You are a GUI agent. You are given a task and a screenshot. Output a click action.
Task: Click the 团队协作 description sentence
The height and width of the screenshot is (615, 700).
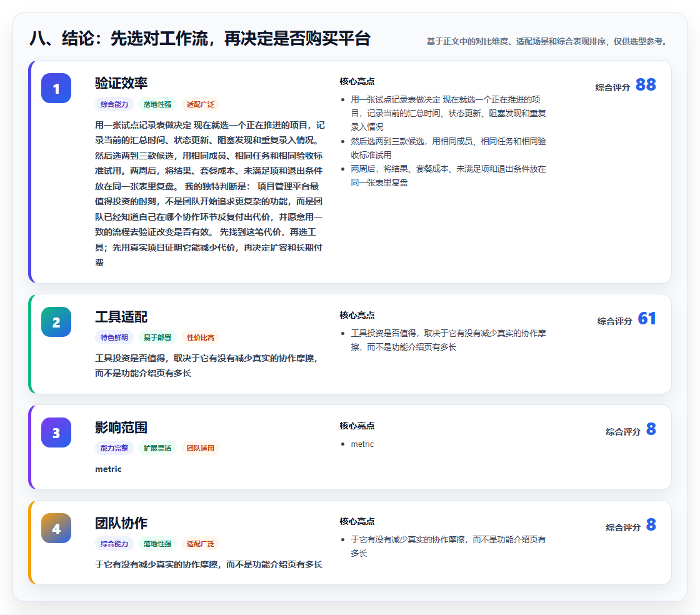click(209, 564)
